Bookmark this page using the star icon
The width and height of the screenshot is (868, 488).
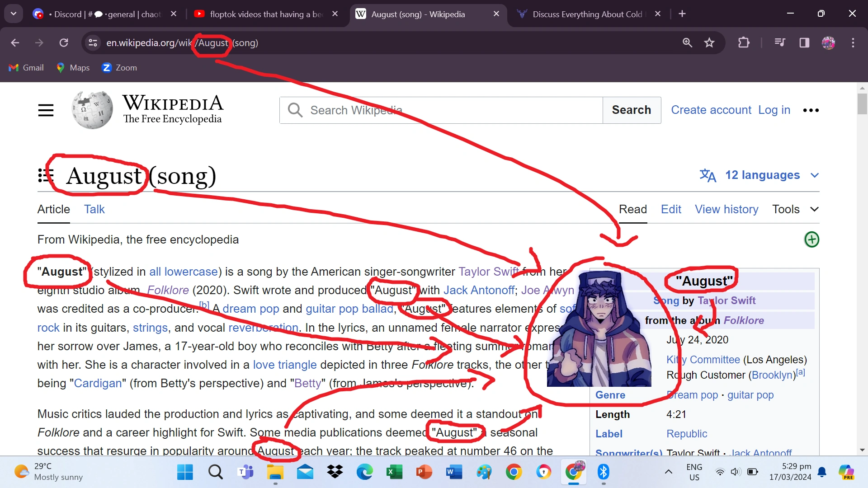coord(710,42)
